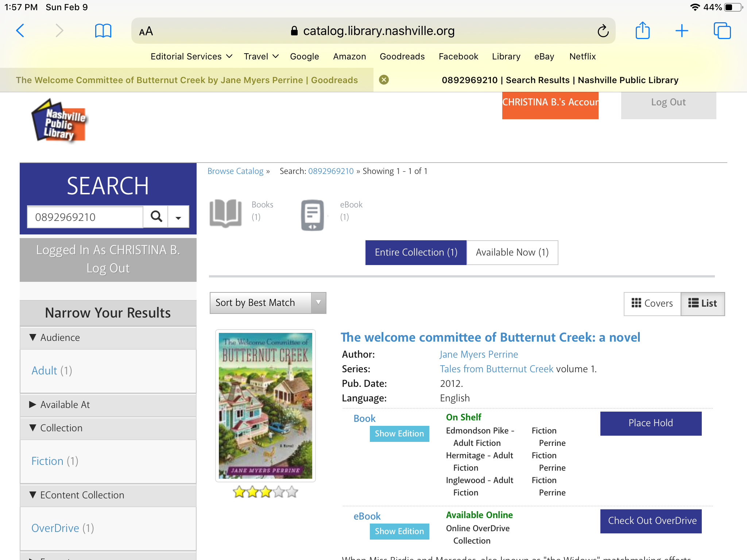Open the Safari share sheet icon

(642, 30)
